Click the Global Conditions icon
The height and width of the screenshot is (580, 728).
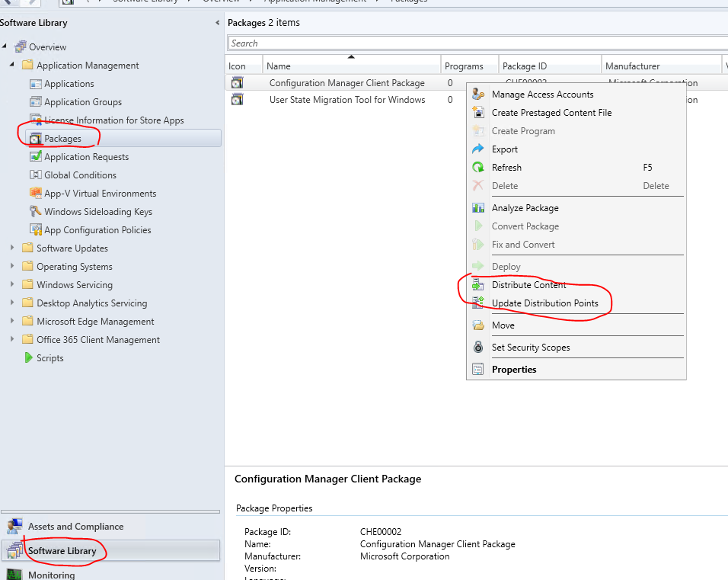click(x=36, y=175)
